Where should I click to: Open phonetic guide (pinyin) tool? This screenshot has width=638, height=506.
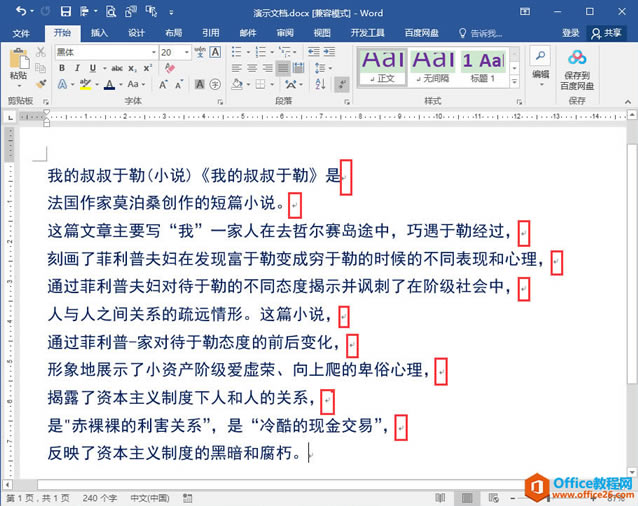tap(200, 52)
